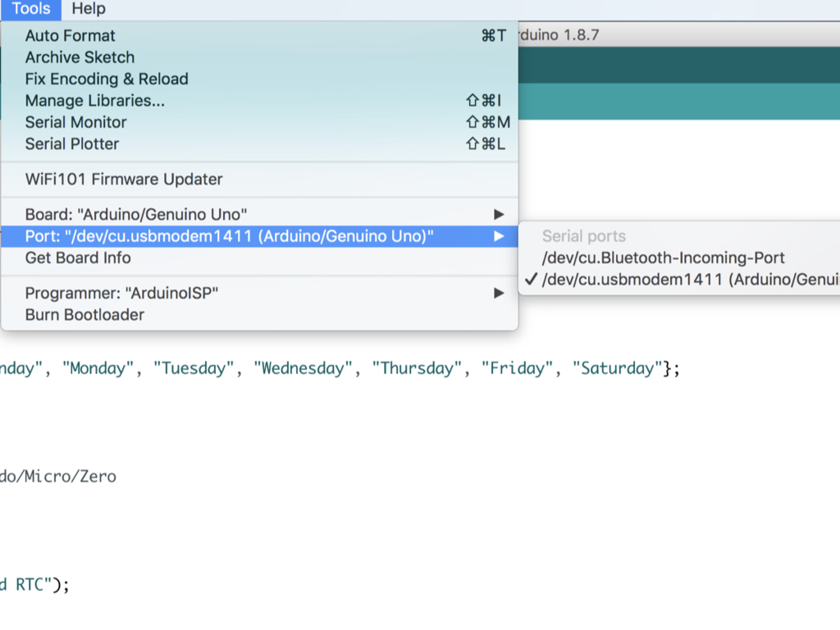Expand Programmer: ArduinoISP submenu
840x630 pixels.
pos(259,293)
